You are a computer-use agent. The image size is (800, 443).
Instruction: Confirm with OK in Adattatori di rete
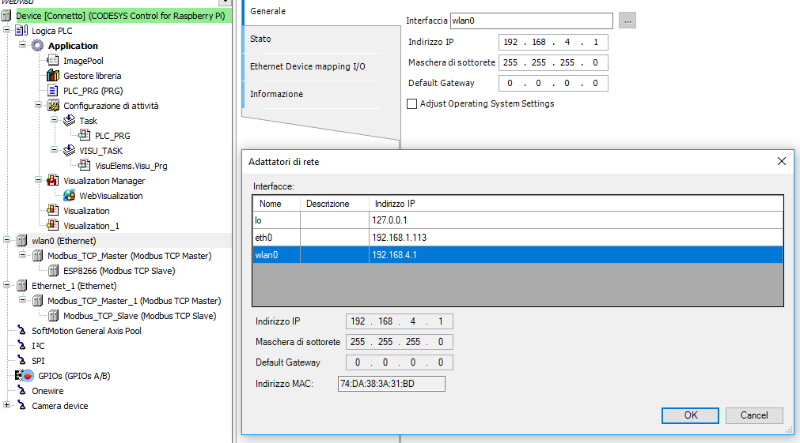coord(690,415)
